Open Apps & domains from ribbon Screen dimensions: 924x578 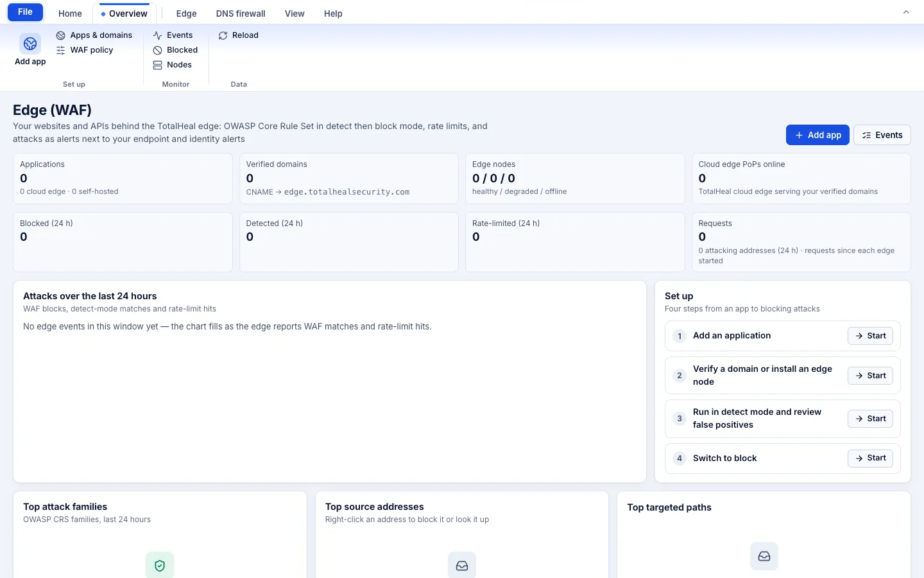94,35
